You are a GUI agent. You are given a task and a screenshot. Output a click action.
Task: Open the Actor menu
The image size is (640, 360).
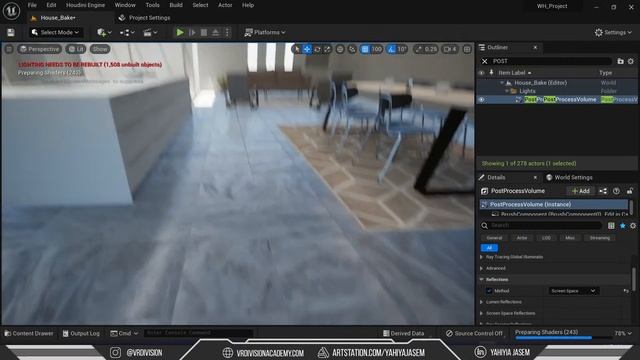click(x=225, y=5)
